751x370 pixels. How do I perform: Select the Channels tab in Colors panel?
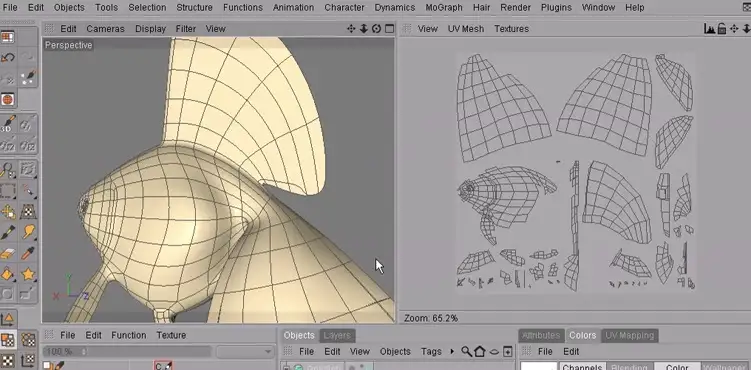pos(582,367)
